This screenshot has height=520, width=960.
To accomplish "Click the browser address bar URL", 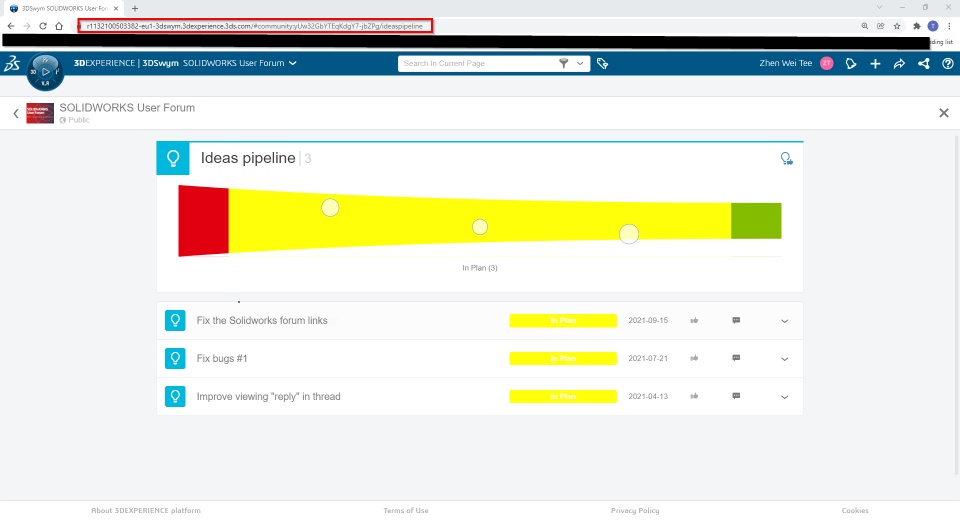I will [x=255, y=26].
